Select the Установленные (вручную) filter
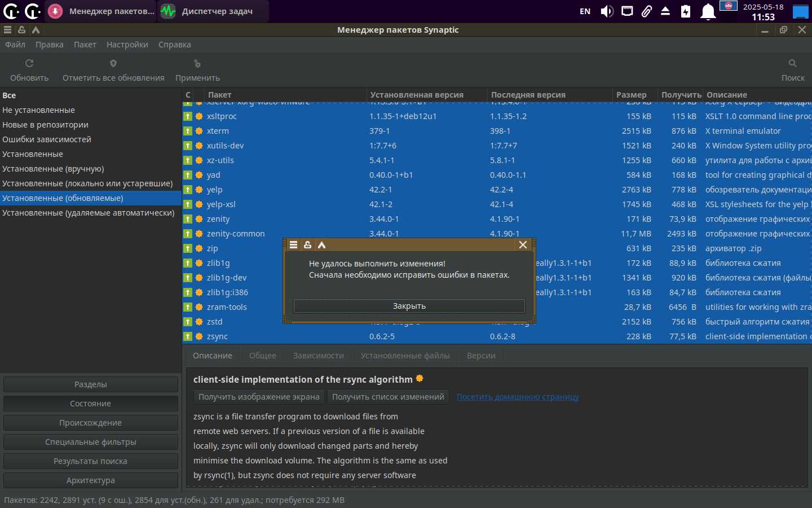The width and height of the screenshot is (812, 508). [91, 169]
